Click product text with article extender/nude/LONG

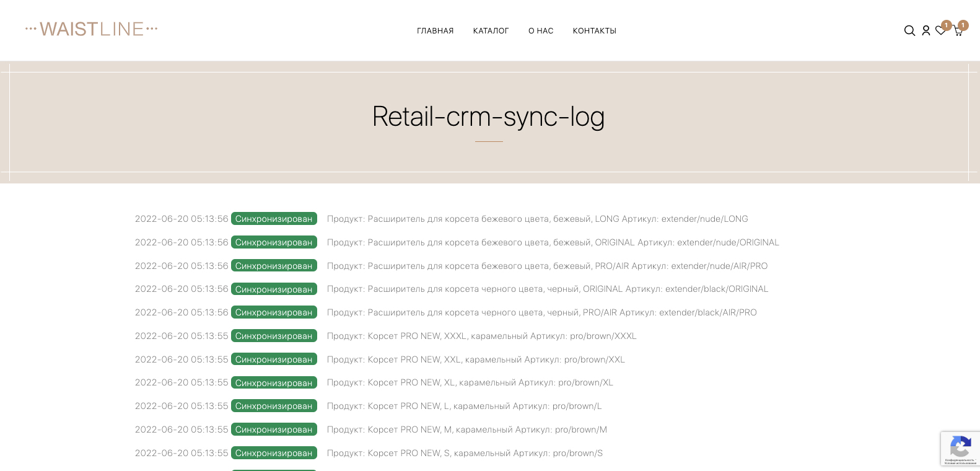pyautogui.click(x=538, y=219)
